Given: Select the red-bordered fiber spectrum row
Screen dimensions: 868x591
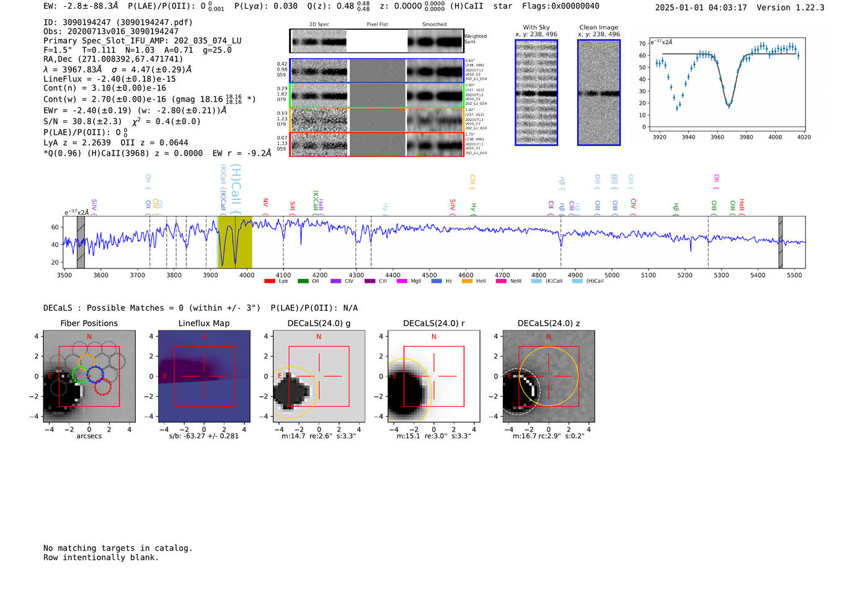Looking at the screenshot, I should coord(376,144).
